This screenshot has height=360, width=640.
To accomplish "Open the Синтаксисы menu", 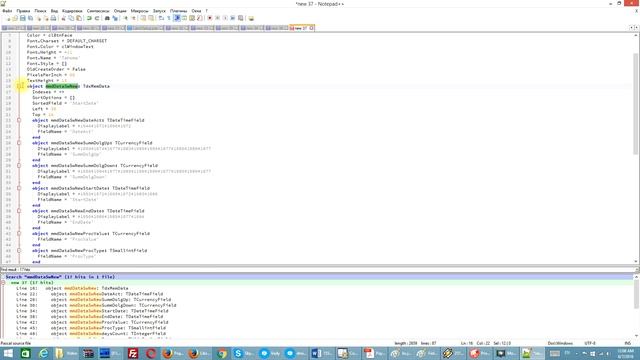I will click(98, 11).
